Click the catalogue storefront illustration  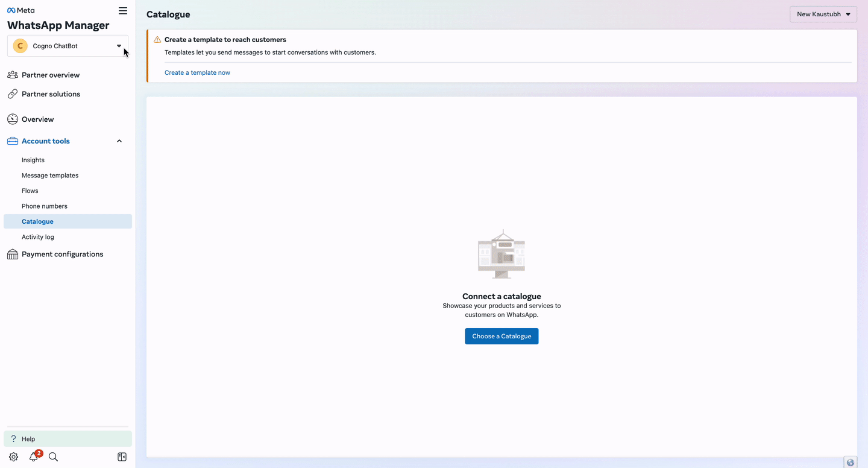(x=502, y=254)
